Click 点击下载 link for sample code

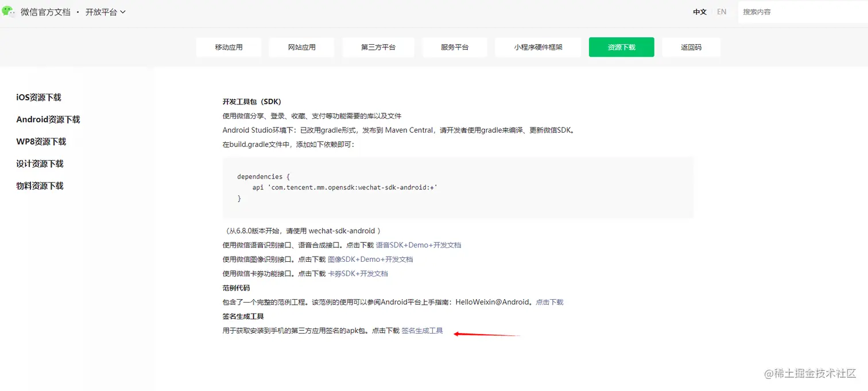(549, 302)
